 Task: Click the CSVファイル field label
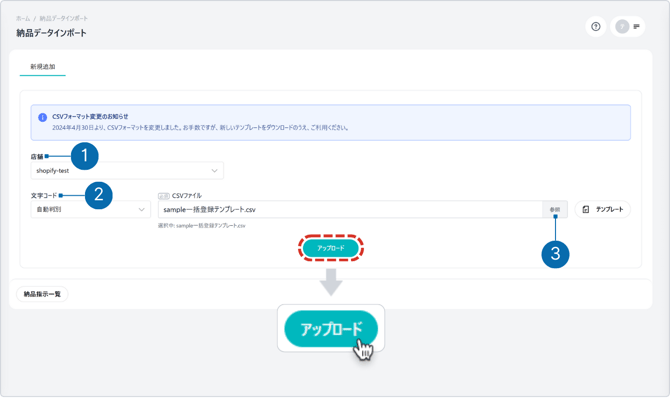pyautogui.click(x=187, y=196)
